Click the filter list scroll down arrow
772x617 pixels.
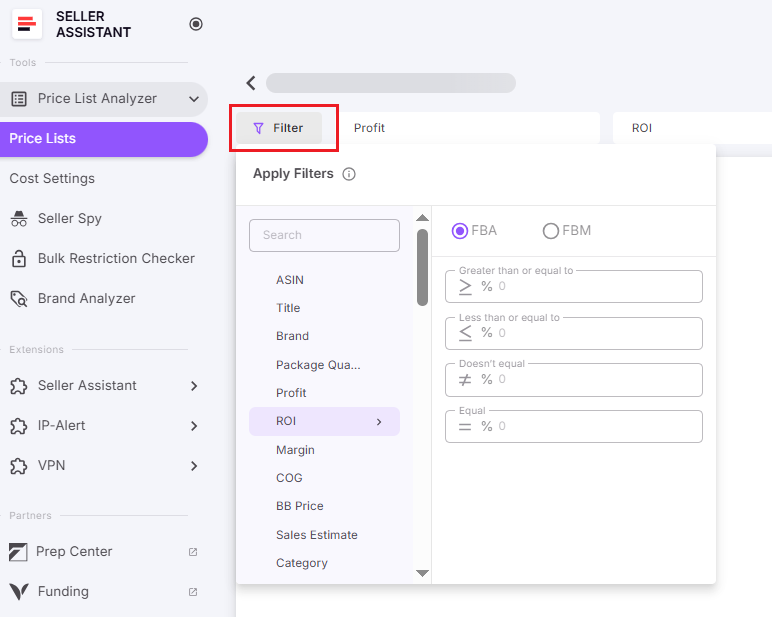[x=422, y=573]
